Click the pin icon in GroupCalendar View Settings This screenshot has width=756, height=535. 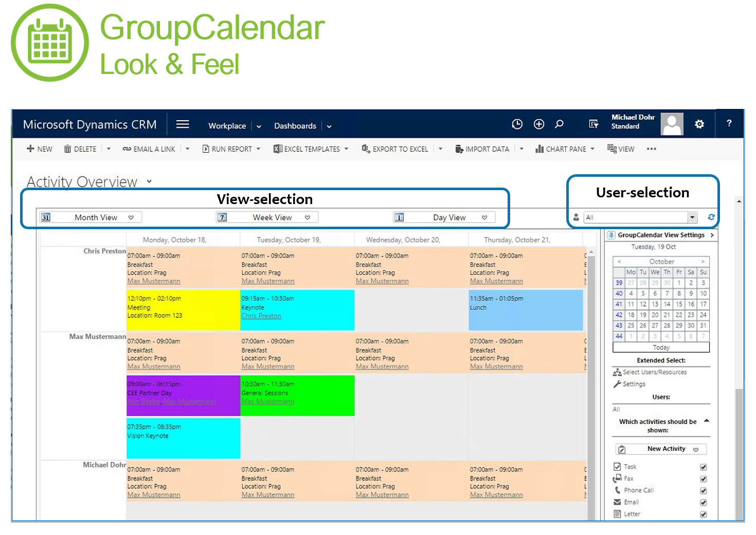611,235
